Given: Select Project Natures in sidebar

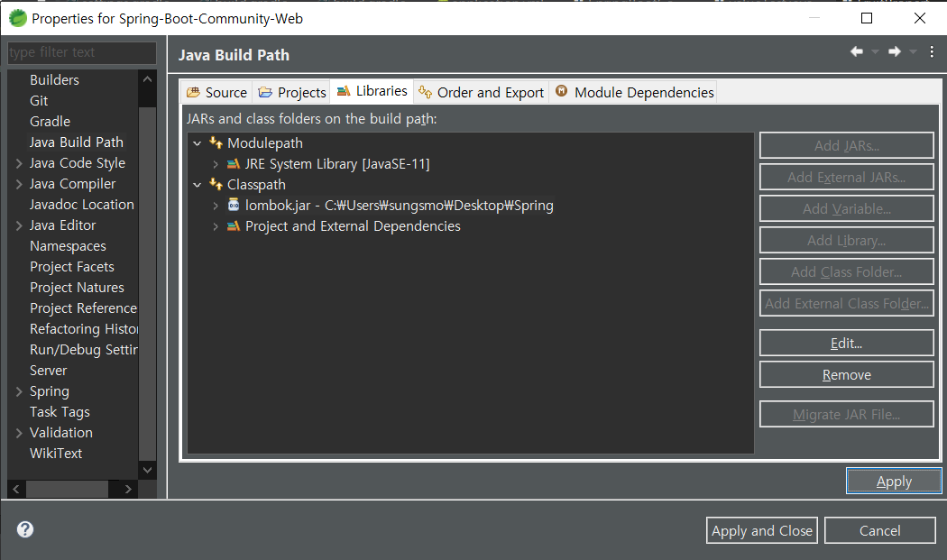Looking at the screenshot, I should (77, 288).
